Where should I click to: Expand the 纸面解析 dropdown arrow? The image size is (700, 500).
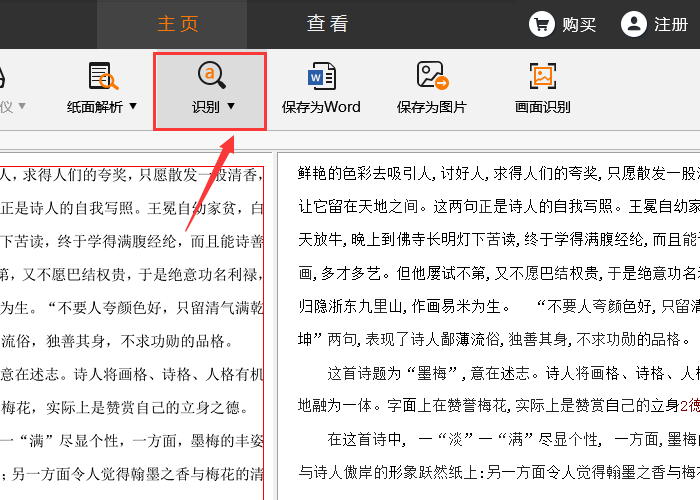point(133,106)
